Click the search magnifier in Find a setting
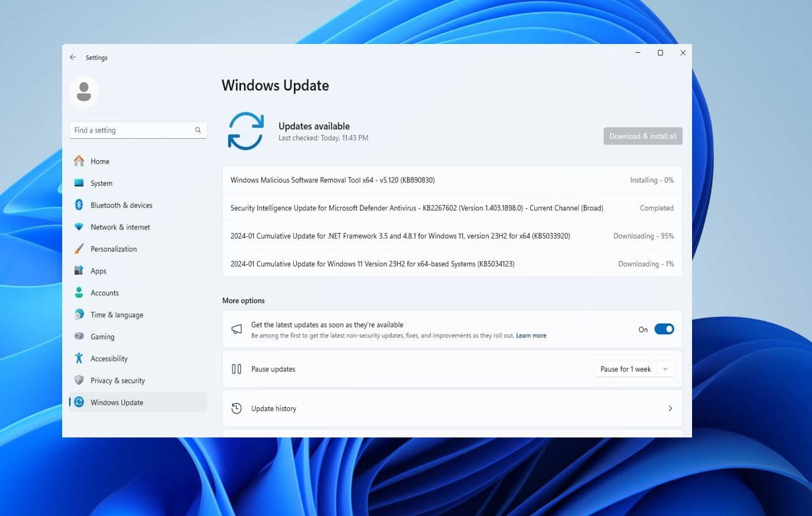The width and height of the screenshot is (812, 516). click(198, 130)
